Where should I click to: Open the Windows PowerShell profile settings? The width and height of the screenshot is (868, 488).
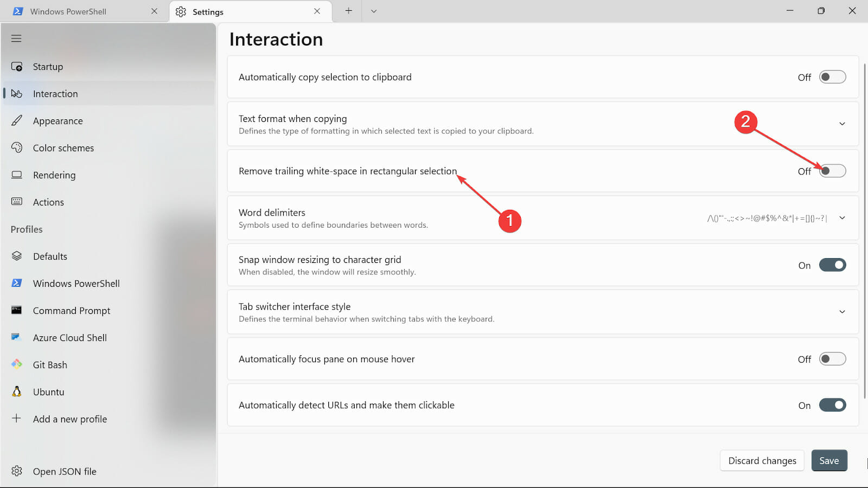pos(108,284)
